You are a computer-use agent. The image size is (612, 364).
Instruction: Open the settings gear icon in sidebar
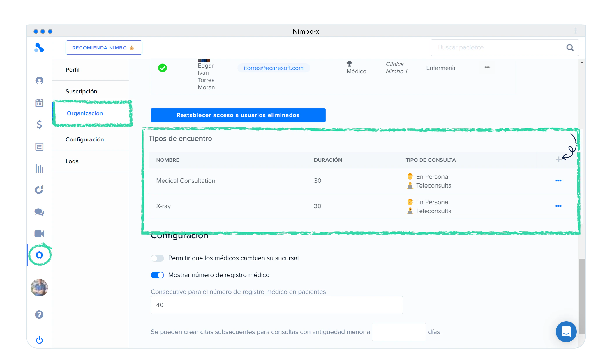tap(39, 255)
